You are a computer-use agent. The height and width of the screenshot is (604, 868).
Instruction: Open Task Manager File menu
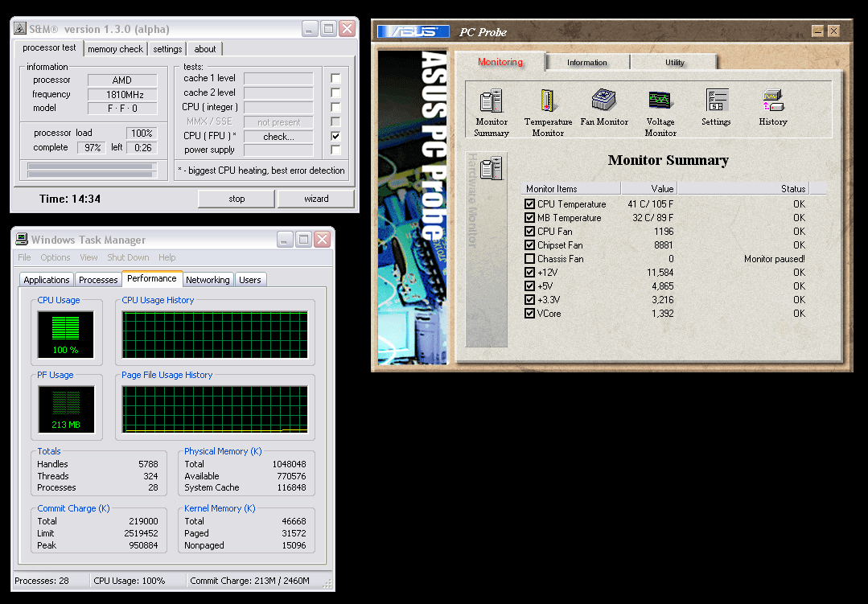click(24, 257)
